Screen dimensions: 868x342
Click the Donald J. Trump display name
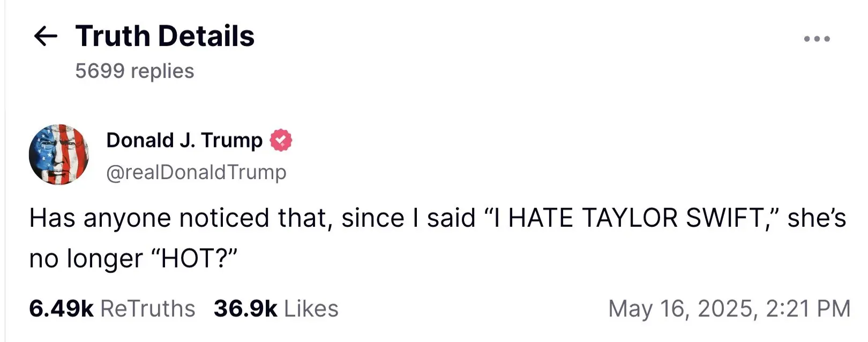(x=182, y=140)
